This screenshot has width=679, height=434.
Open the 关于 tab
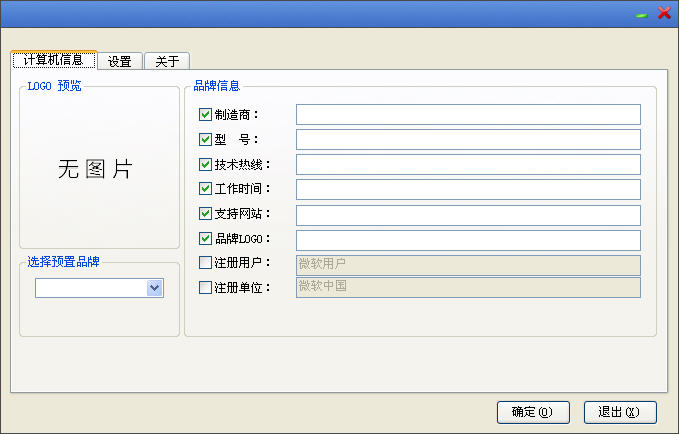tap(167, 61)
